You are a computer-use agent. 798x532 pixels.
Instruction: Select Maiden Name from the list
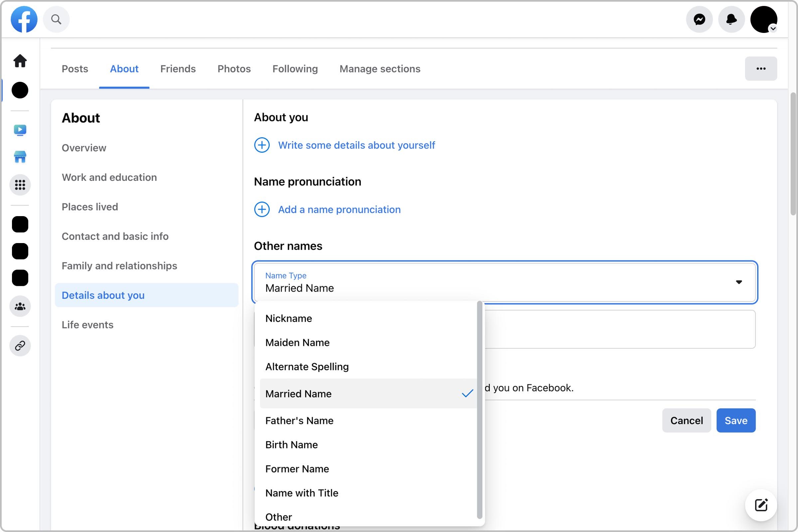click(297, 342)
